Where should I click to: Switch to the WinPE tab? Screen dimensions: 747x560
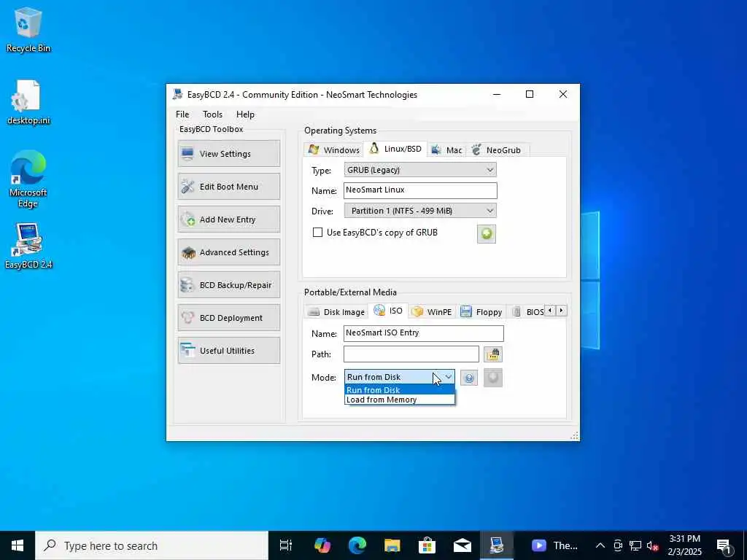[x=432, y=312]
